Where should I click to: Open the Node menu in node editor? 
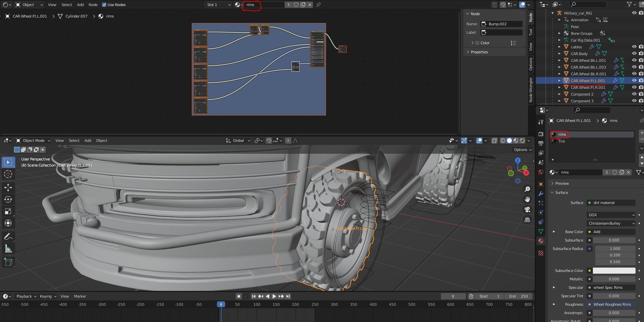(93, 5)
